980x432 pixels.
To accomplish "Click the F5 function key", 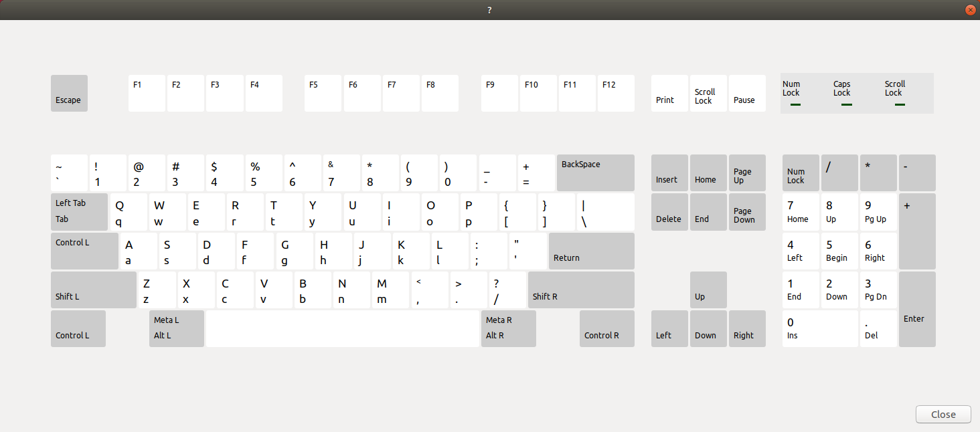I will click(323, 93).
